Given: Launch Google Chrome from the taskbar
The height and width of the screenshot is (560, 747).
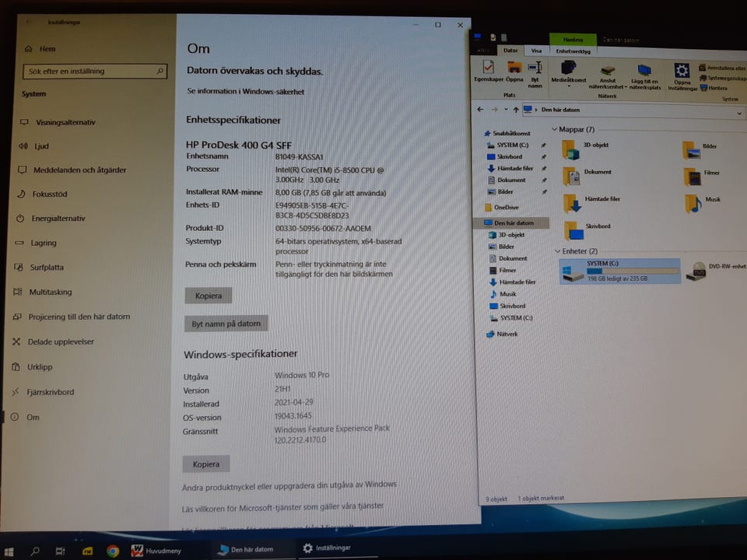Looking at the screenshot, I should [113, 551].
